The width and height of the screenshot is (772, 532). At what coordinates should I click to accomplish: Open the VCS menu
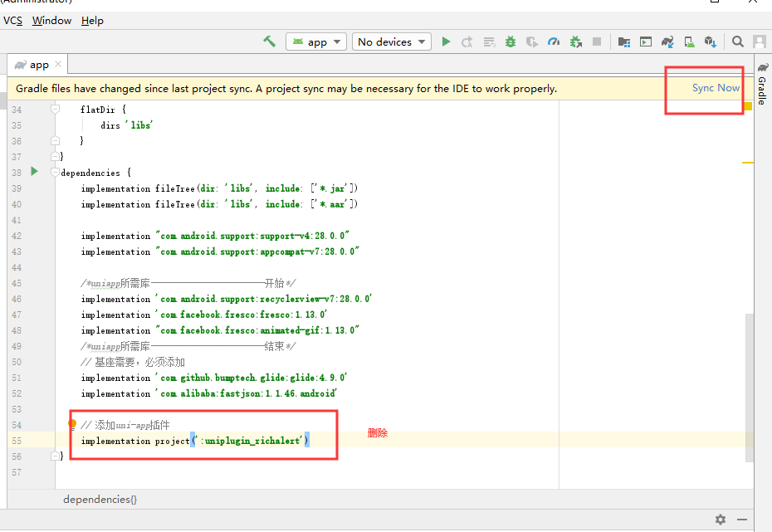(12, 21)
